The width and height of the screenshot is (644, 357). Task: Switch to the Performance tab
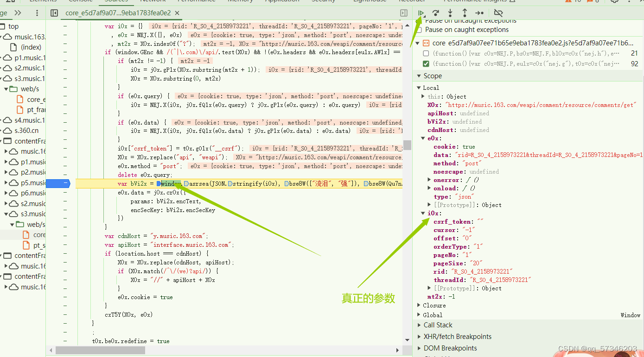pos(196,1)
